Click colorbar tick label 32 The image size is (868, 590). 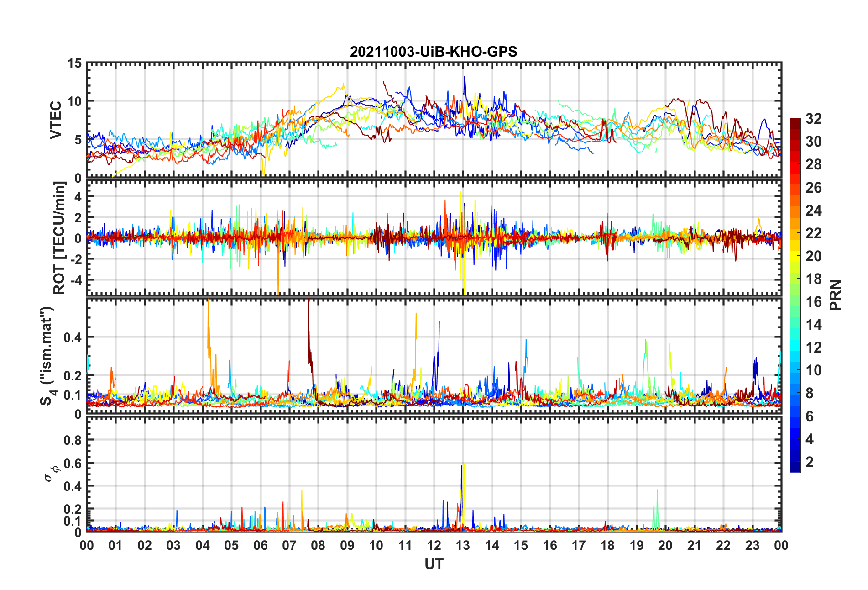pos(813,119)
